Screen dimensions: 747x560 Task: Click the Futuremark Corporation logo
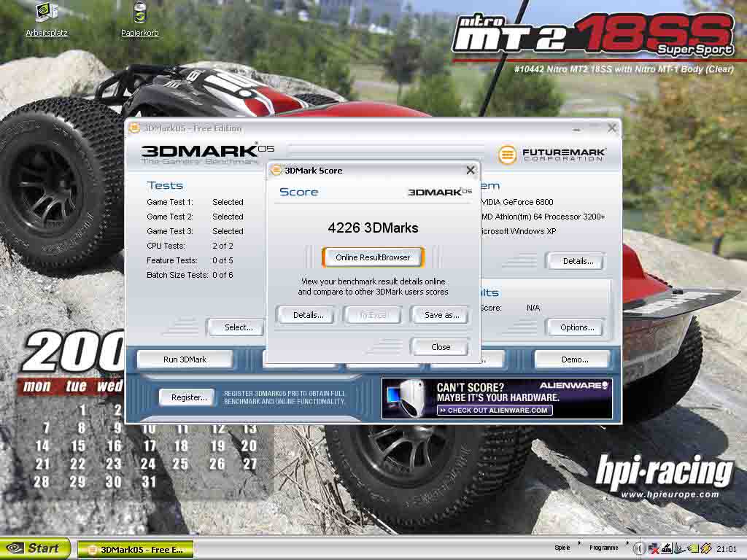click(x=551, y=155)
